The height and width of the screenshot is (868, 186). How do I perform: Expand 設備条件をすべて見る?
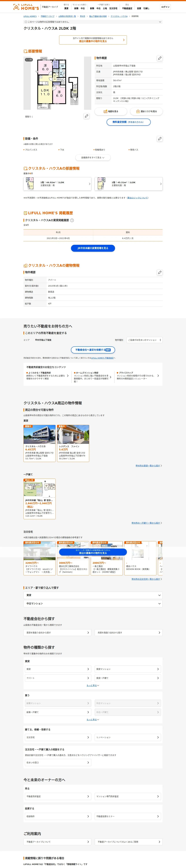[x=93, y=157]
